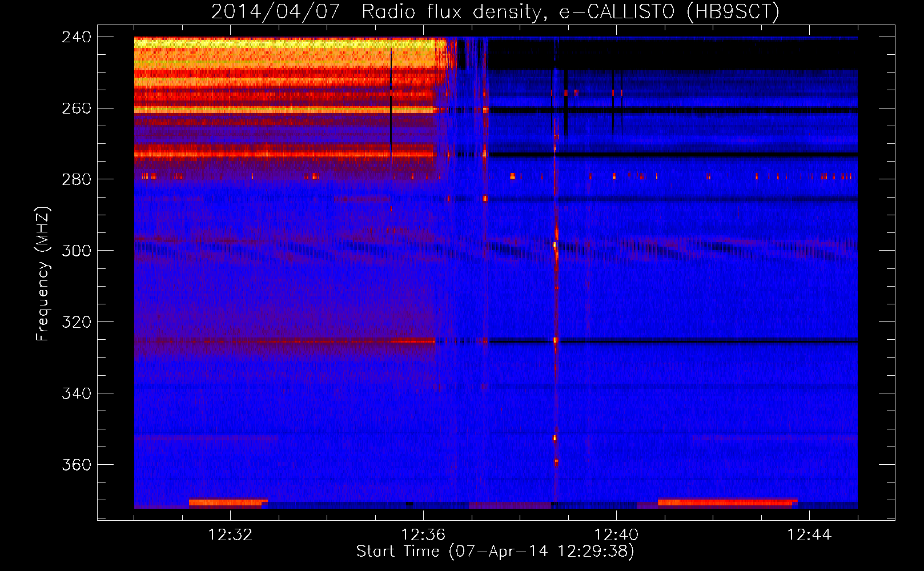
Task: Select the 280 frequency tick label
Action: coord(77,180)
